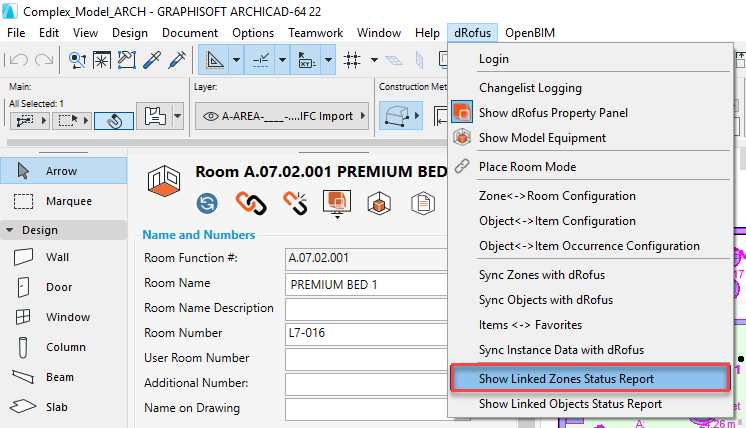The width and height of the screenshot is (746, 428).
Task: Click the Undo arrow in toolbar
Action: [x=19, y=60]
